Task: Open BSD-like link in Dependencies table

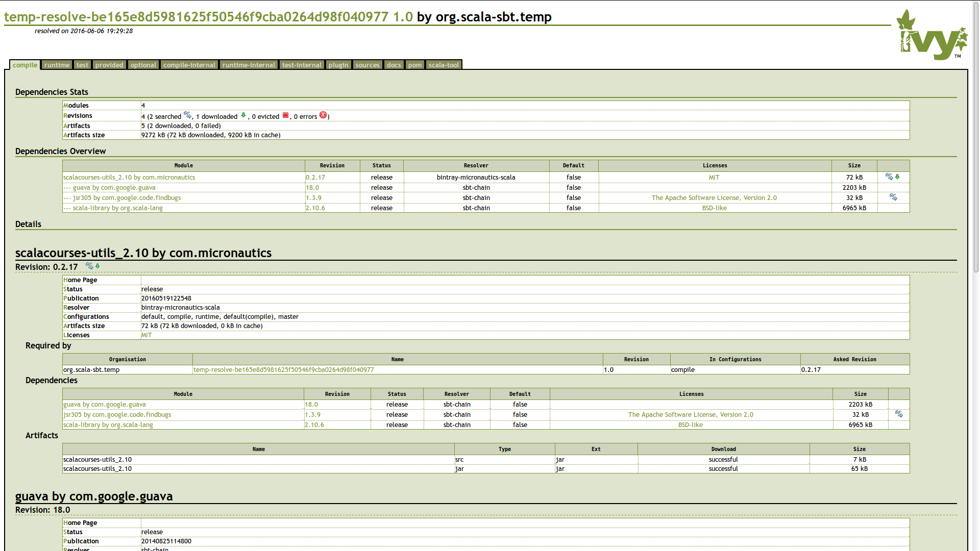Action: click(x=691, y=425)
